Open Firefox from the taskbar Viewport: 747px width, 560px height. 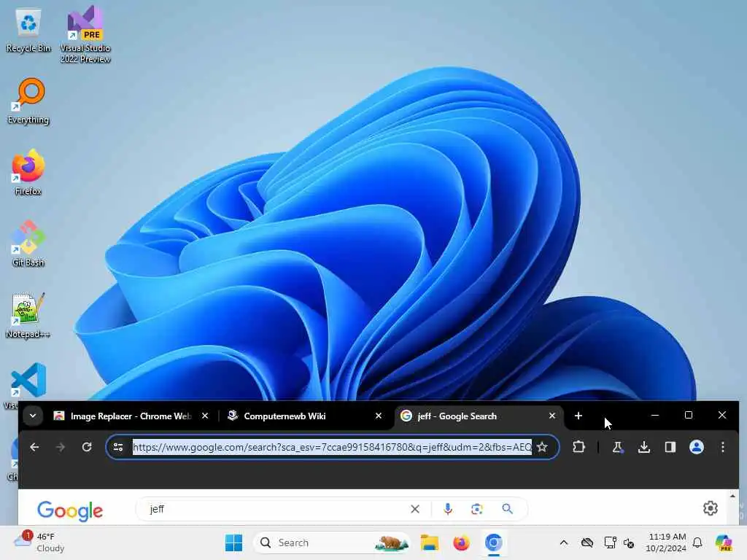(x=461, y=542)
